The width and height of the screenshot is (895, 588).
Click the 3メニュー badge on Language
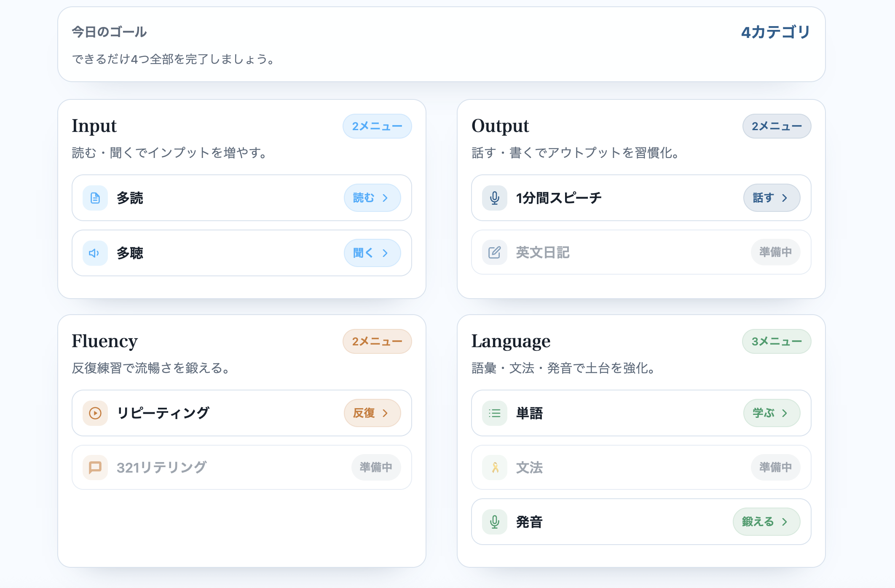click(776, 341)
